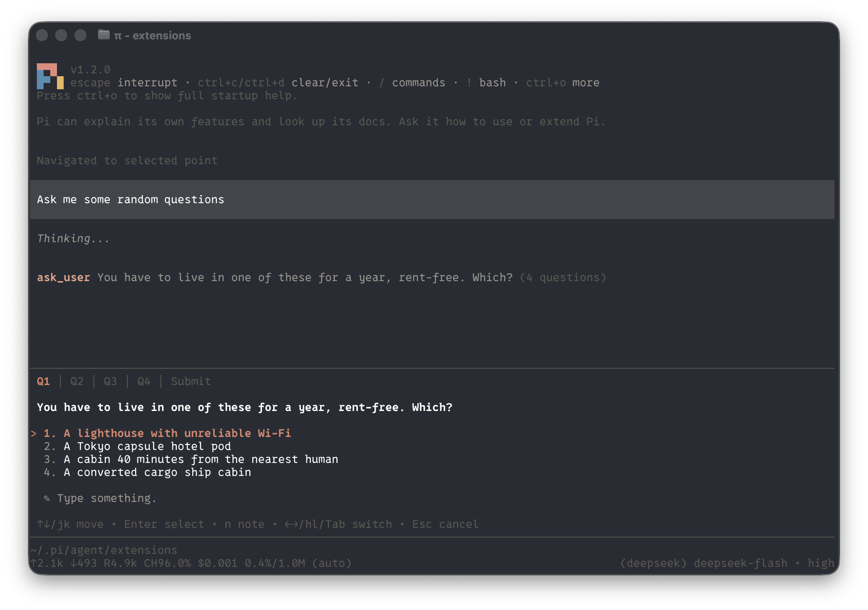Switch to the Q2 tab

77,381
